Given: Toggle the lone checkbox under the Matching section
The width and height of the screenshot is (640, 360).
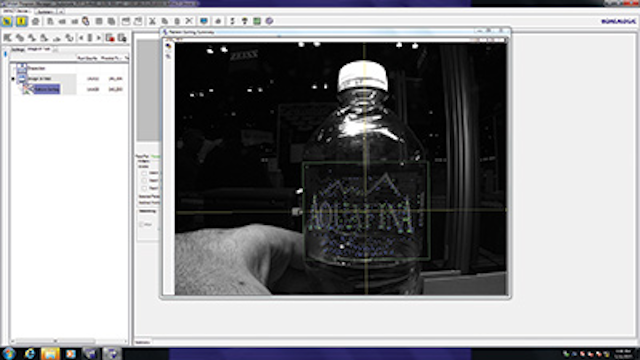Looking at the screenshot, I should 141,224.
